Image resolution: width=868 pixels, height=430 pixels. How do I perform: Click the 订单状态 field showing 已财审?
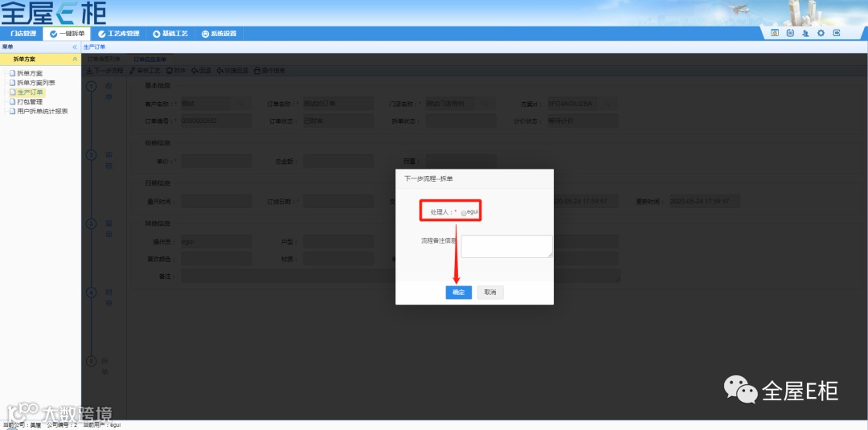(338, 121)
